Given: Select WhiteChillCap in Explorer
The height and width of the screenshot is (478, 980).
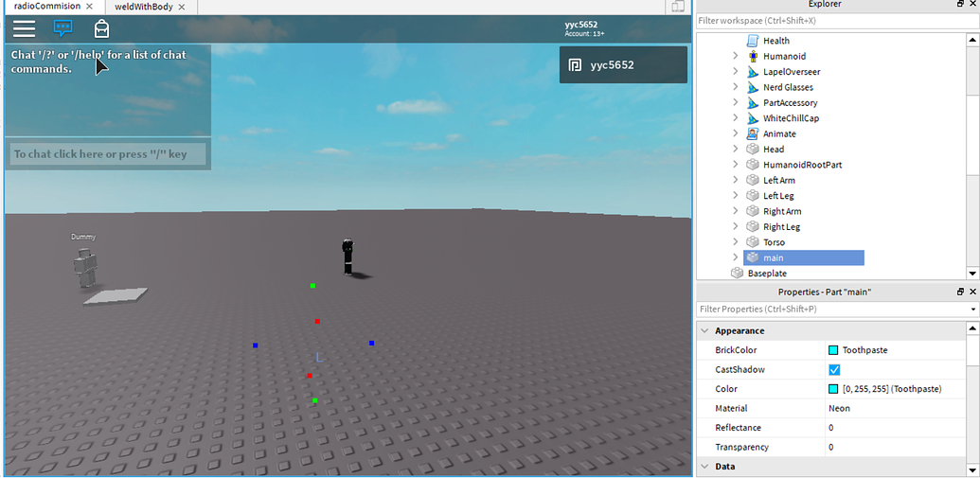Looking at the screenshot, I should [791, 118].
